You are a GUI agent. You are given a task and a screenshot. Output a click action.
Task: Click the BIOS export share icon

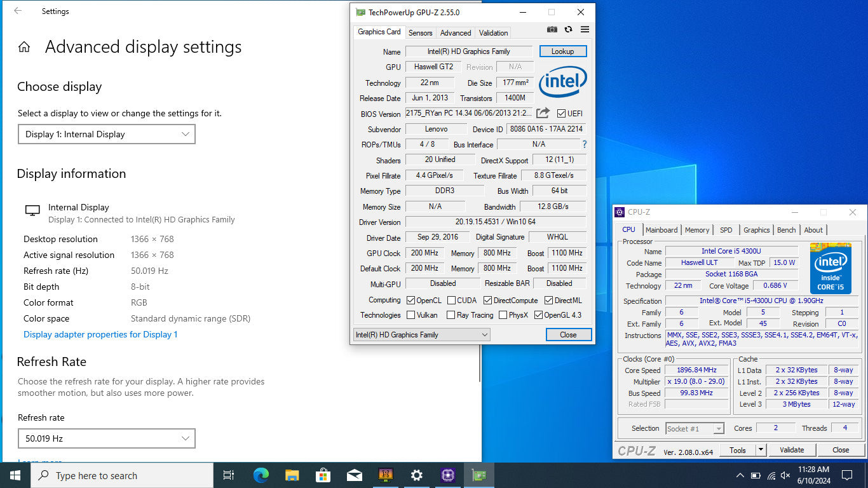pos(543,113)
